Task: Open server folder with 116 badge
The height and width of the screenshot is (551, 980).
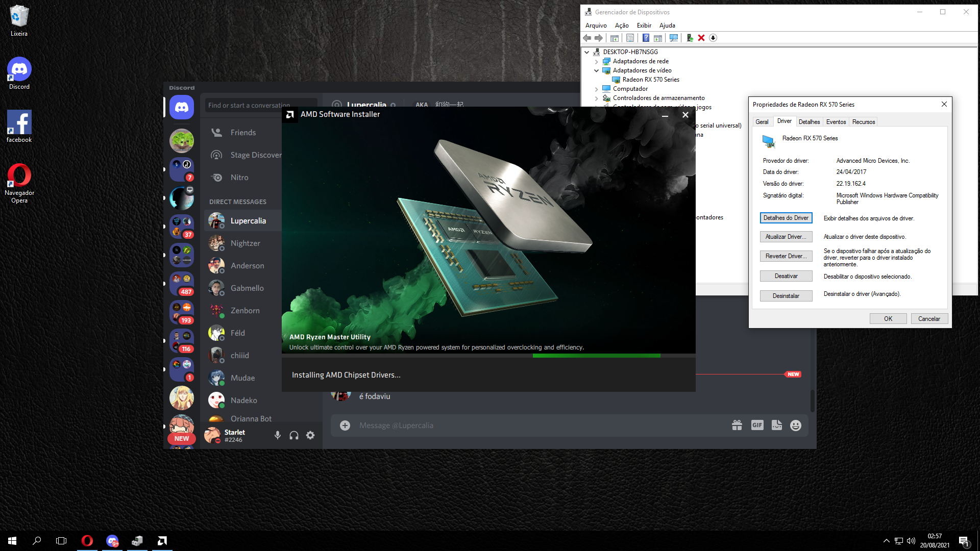Action: pyautogui.click(x=182, y=341)
